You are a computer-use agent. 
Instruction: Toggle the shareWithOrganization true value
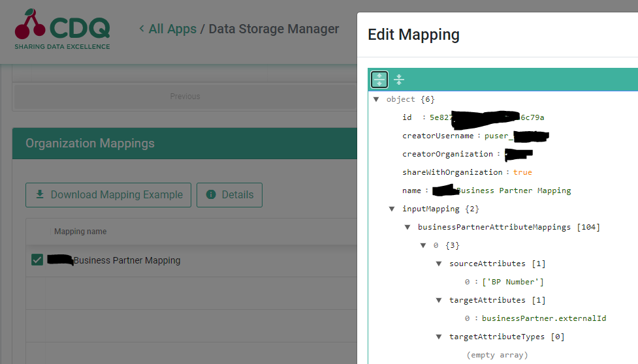(522, 172)
